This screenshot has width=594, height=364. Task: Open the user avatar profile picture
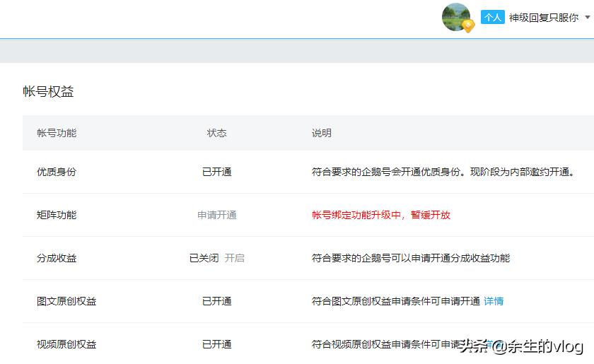click(x=456, y=17)
